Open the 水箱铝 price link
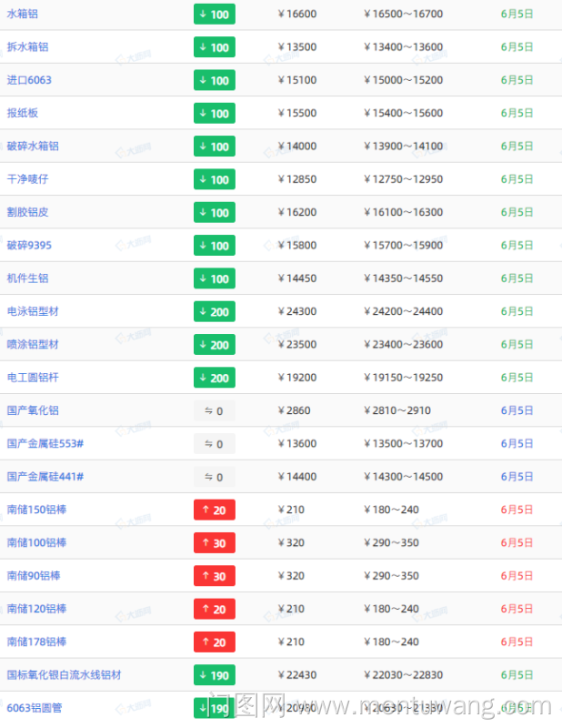562x728 pixels. [x=23, y=15]
